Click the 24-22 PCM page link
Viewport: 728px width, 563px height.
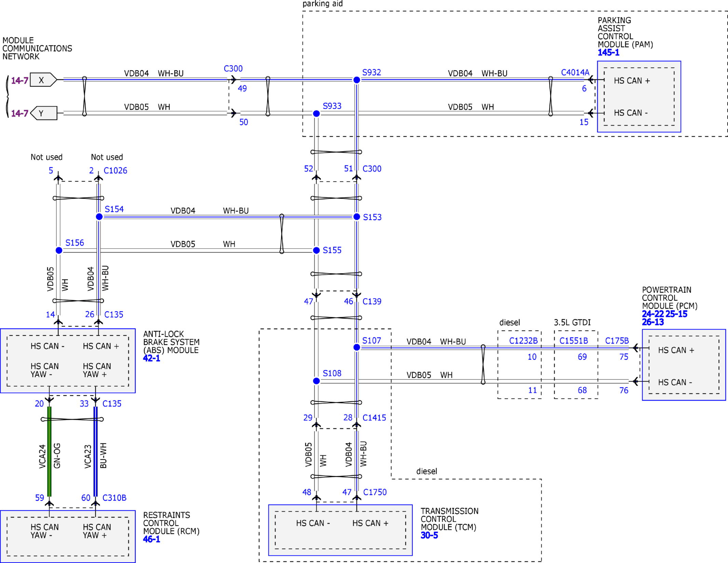652,314
